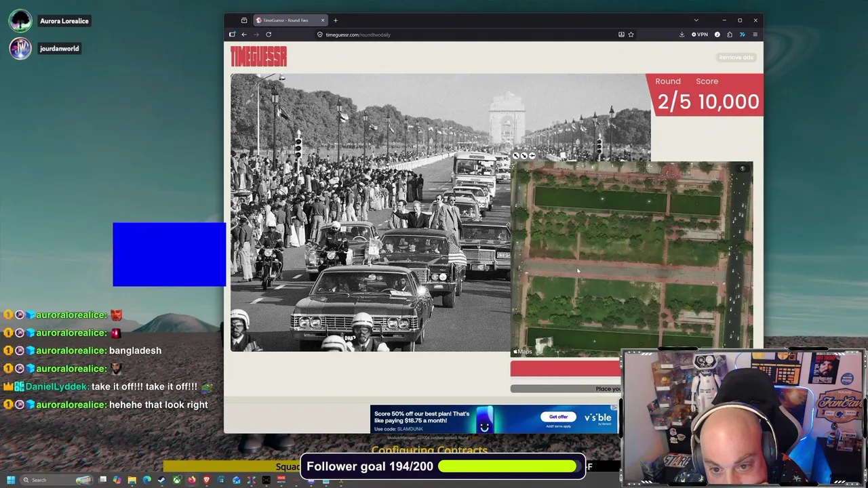Click the red guess button below the map
Image resolution: width=868 pixels, height=488 pixels.
[x=566, y=368]
